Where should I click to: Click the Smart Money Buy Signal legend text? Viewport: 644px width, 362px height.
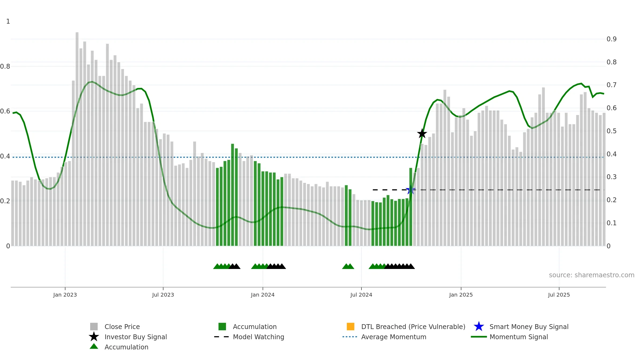coord(529,327)
